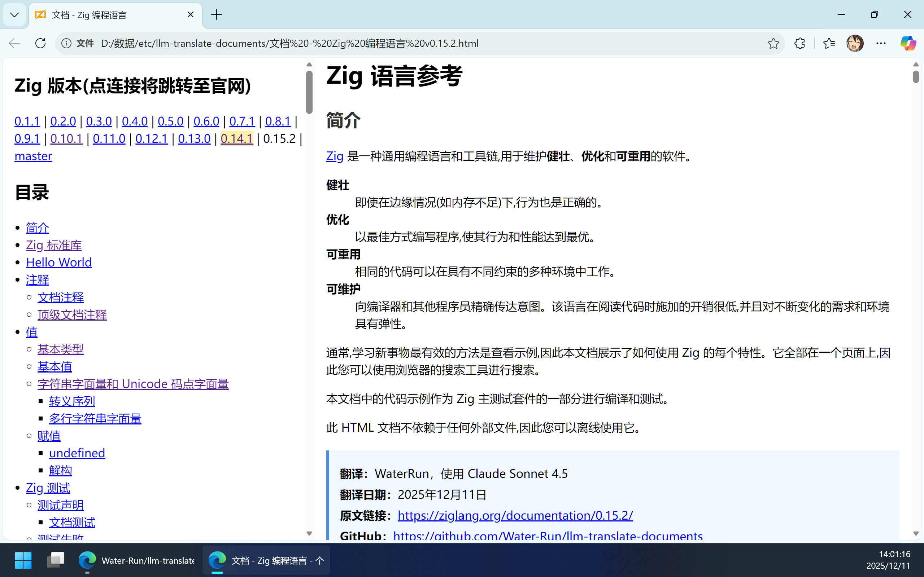
Task: Open the browser Extensions icon
Action: [799, 43]
